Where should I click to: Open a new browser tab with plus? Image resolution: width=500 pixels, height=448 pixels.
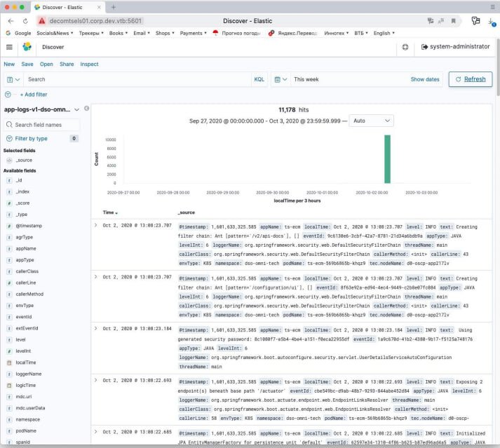(x=113, y=7)
